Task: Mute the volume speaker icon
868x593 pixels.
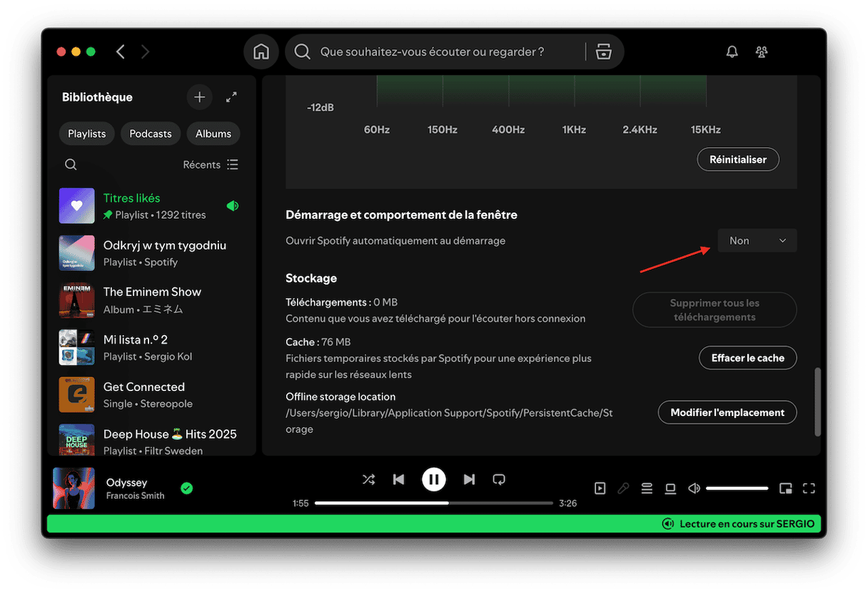Action: [693, 488]
